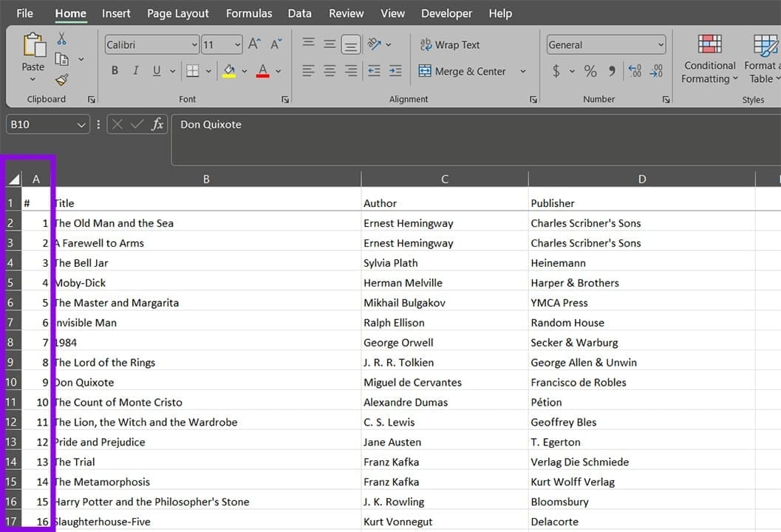The height and width of the screenshot is (532, 781).
Task: Click the Orientation text-angle icon
Action: click(x=374, y=44)
